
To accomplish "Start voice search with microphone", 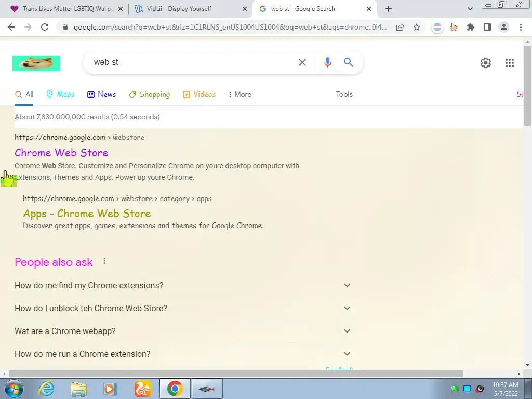I will (x=327, y=62).
